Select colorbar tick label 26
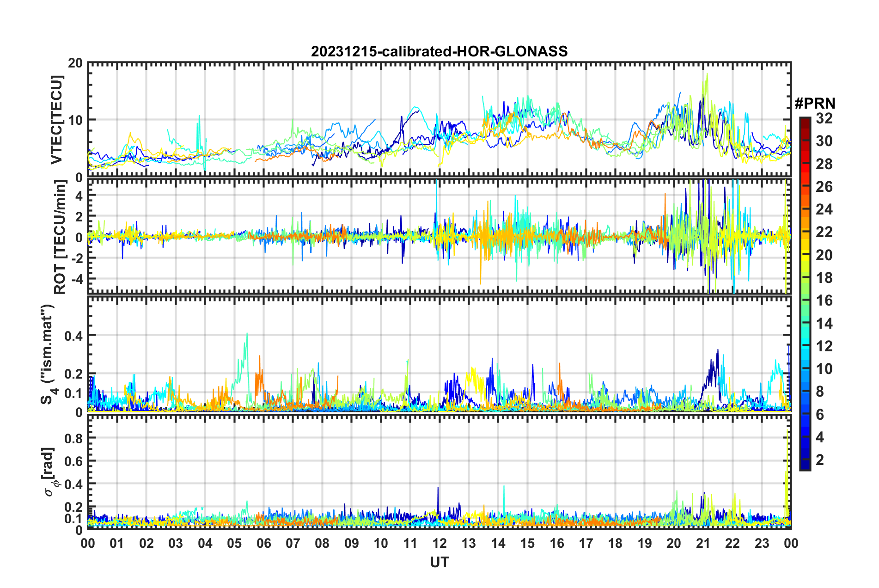879x588 pixels. coord(824,187)
